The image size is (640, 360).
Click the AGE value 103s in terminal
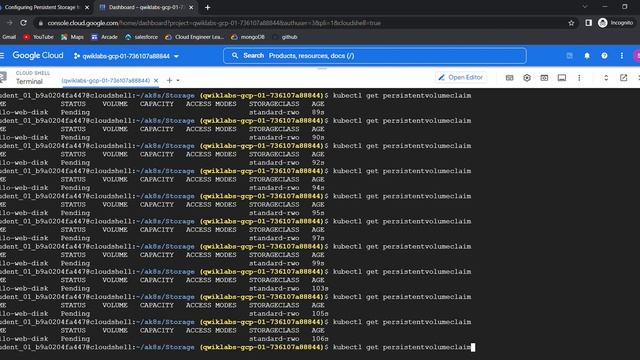coord(320,289)
